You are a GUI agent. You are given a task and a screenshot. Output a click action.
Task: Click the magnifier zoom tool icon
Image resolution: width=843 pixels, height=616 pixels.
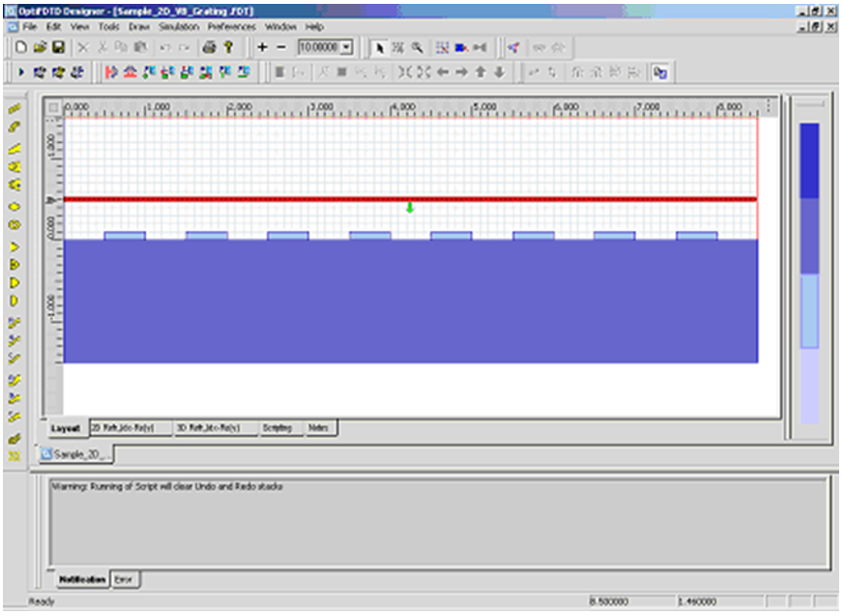418,47
